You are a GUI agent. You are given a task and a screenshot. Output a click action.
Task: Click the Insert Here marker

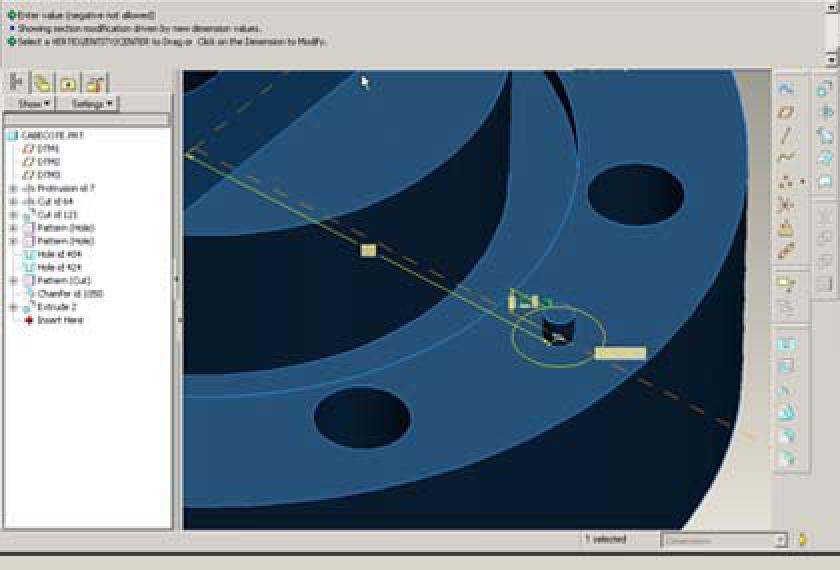click(x=59, y=320)
